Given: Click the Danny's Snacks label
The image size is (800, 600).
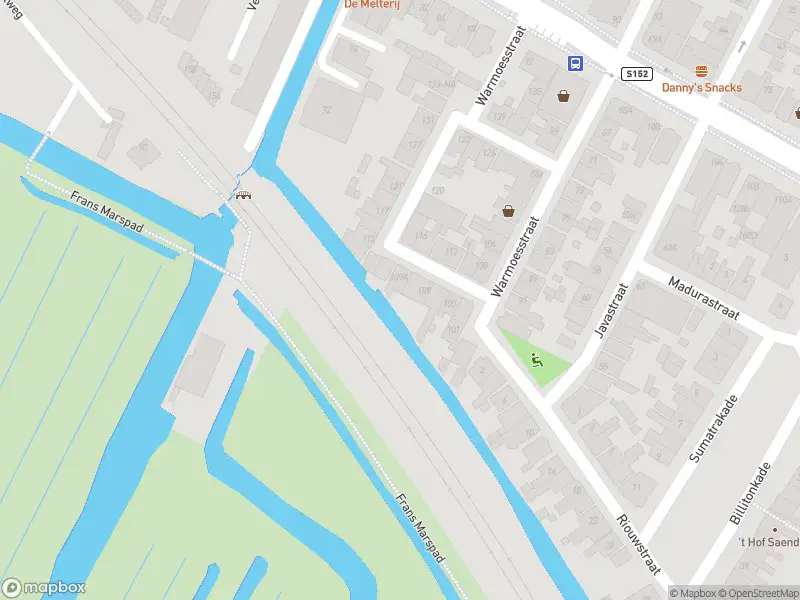Looking at the screenshot, I should [x=702, y=88].
